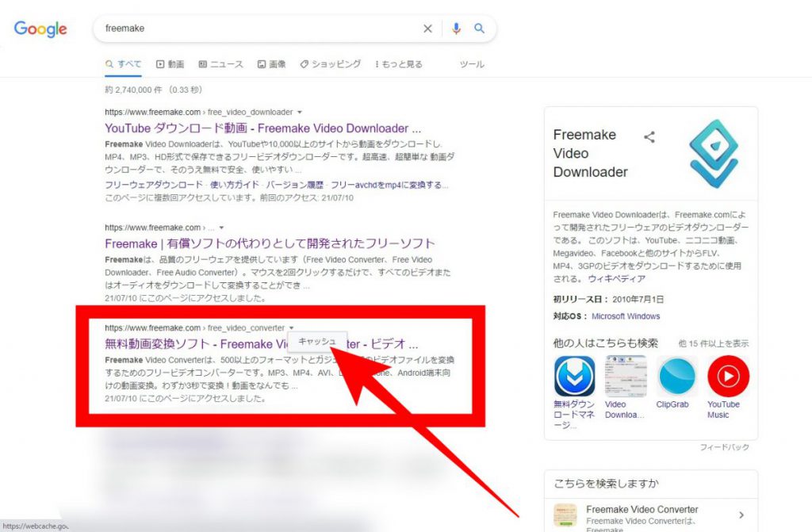
Task: Click the Freemake Video Downloader logo image
Action: 714,153
